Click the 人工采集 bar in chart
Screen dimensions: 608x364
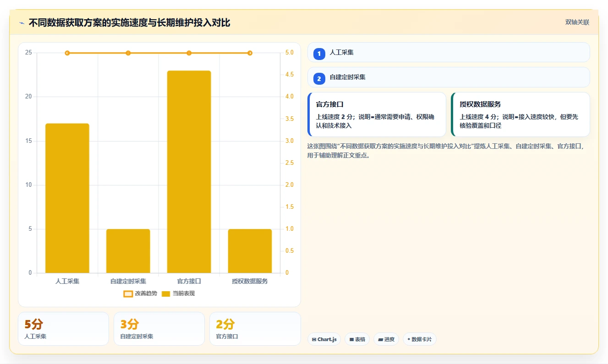67,198
